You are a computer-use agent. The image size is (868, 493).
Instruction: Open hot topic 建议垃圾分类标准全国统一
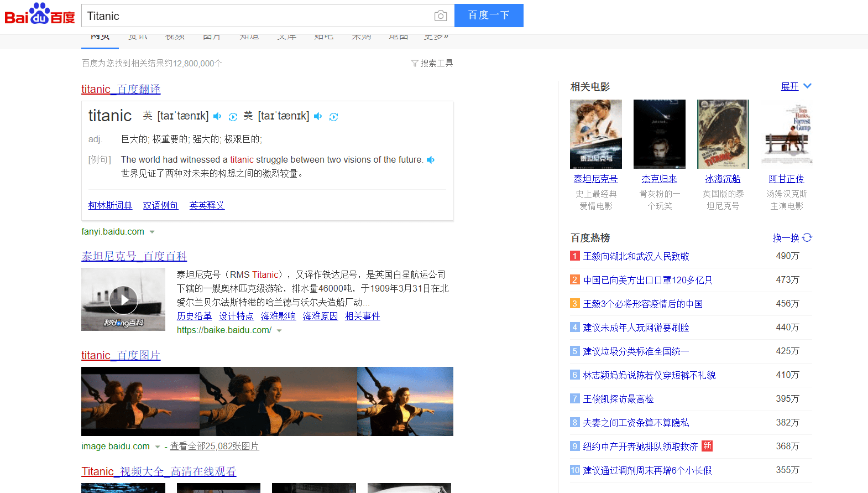point(636,351)
